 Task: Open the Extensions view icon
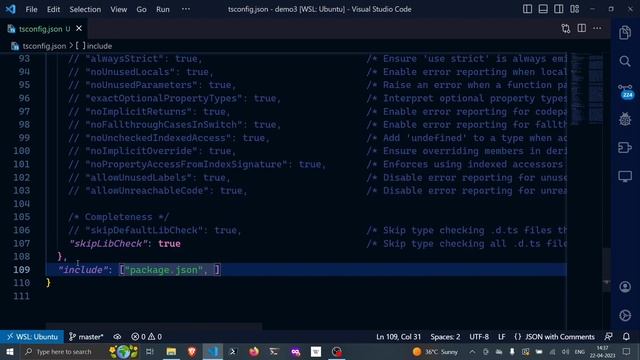625,147
